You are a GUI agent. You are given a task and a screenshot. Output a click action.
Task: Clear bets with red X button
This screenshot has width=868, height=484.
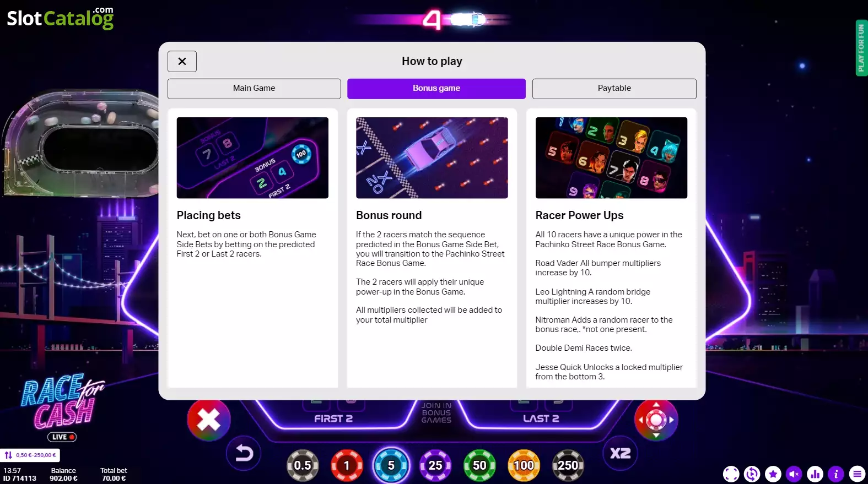point(208,420)
